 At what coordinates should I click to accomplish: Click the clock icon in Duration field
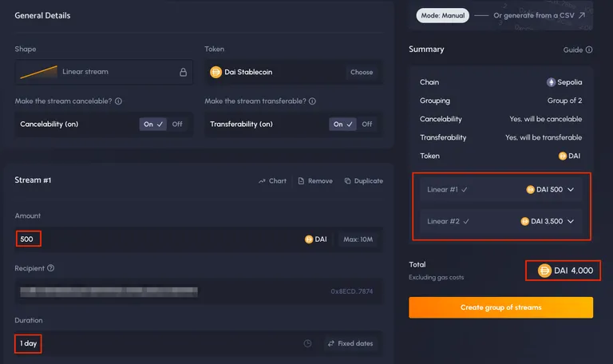(307, 343)
